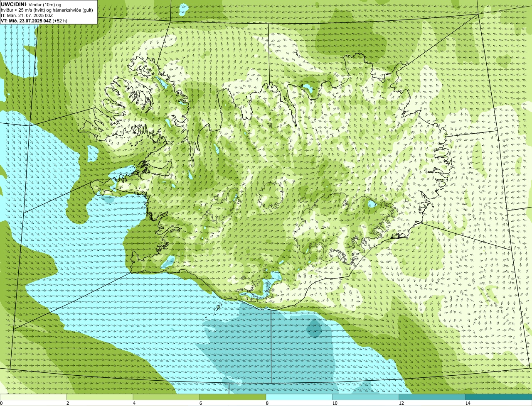Viewport: 532px width, 406px height.
Task: Click the "10" scale label
Action: click(x=334, y=403)
